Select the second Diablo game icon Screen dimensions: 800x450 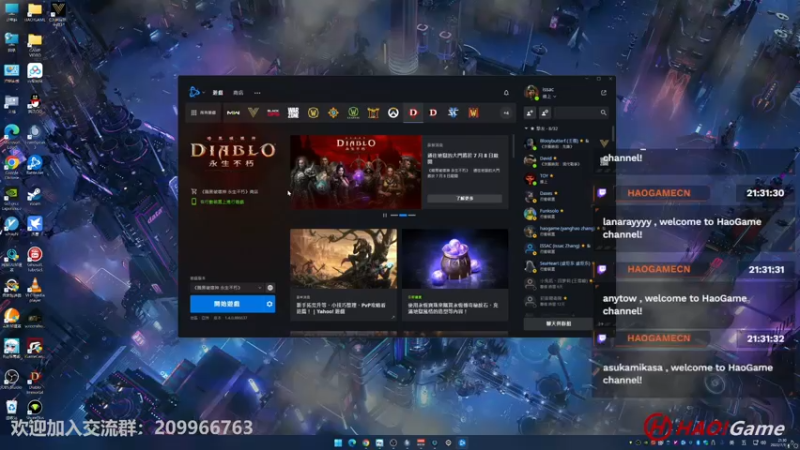433,113
